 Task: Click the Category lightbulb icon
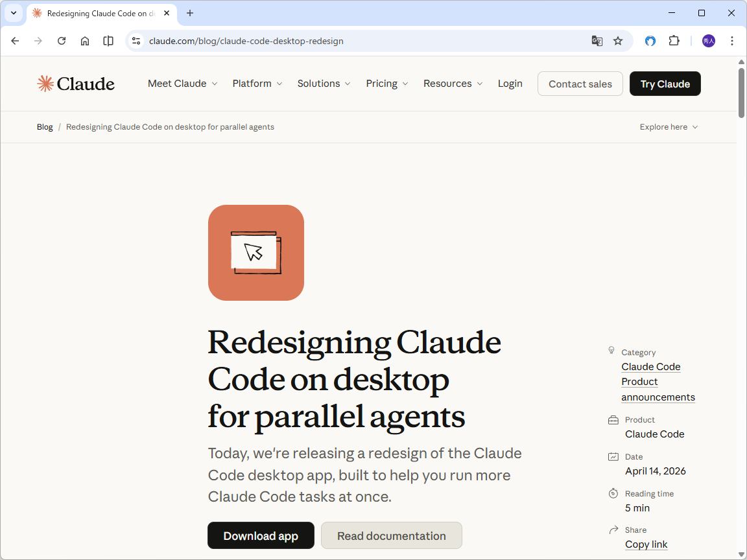point(611,351)
